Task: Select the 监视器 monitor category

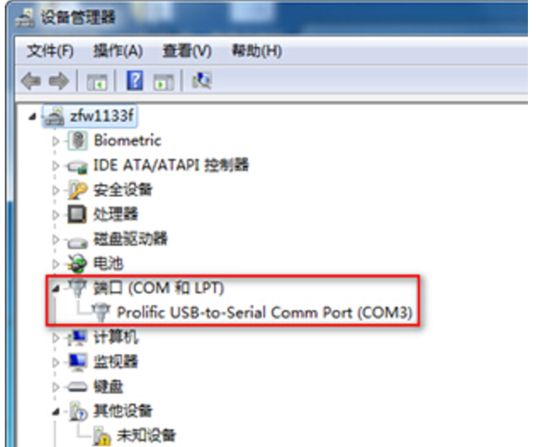Action: [116, 362]
